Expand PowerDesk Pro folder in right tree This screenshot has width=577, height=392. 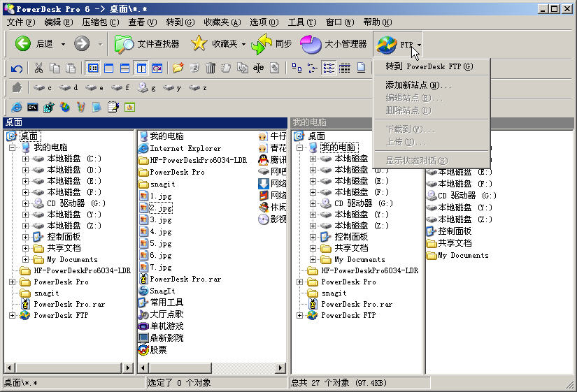[299, 282]
